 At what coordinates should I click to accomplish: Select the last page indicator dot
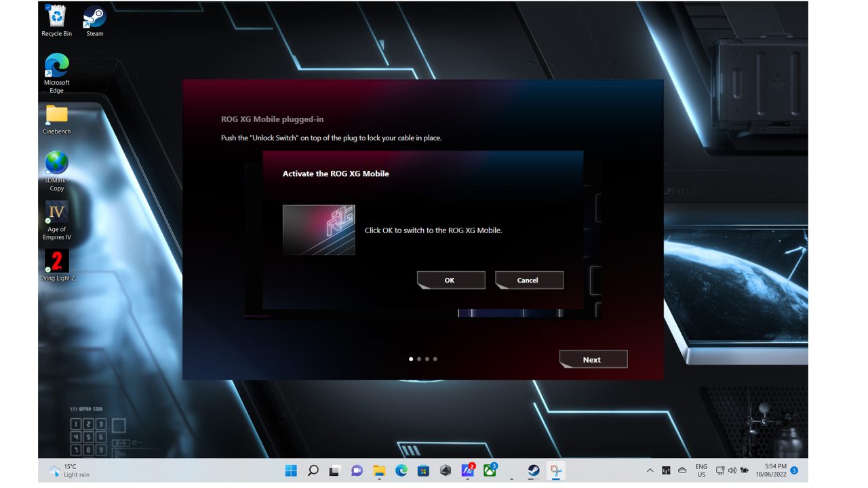(435, 359)
